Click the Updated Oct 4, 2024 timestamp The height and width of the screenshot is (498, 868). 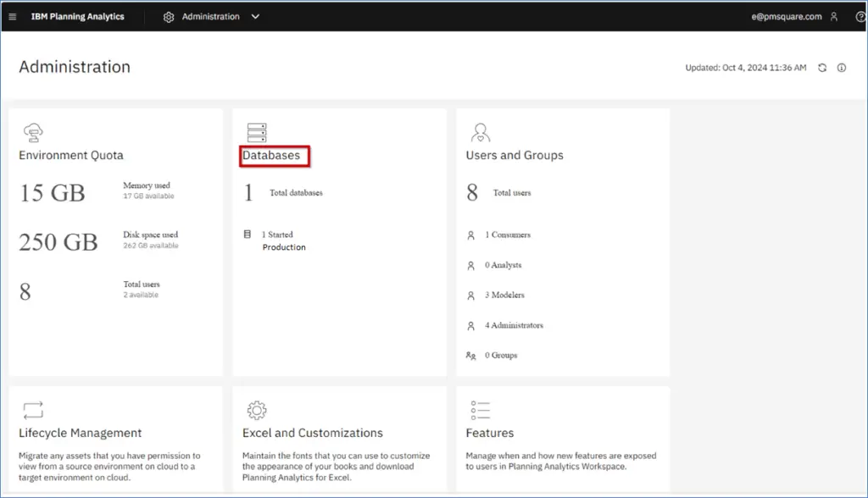pos(746,68)
